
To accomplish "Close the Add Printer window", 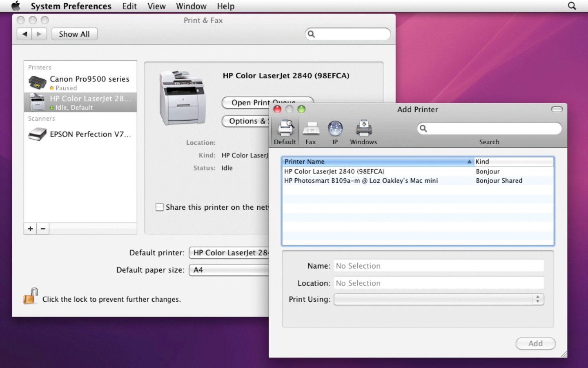I will coord(277,109).
